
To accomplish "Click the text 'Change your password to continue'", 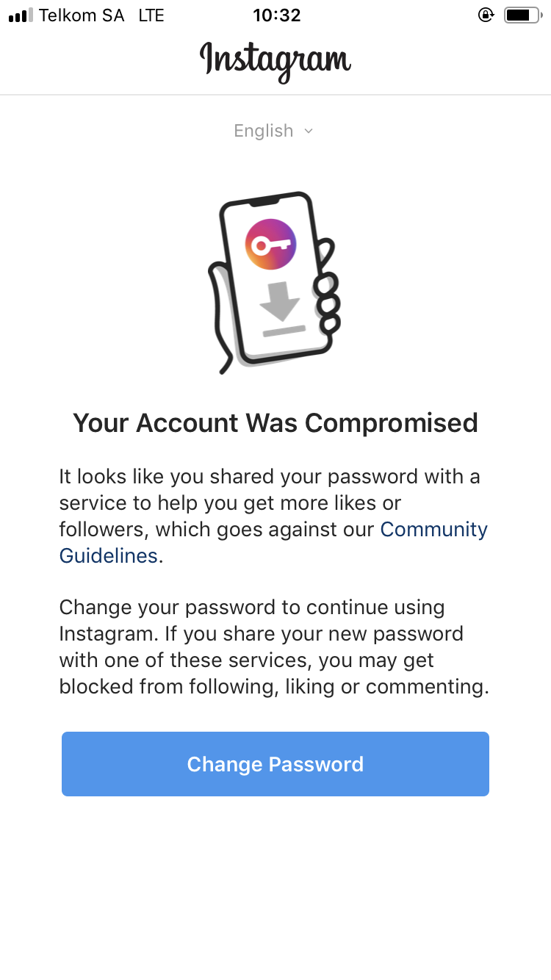I will click(x=252, y=608).
